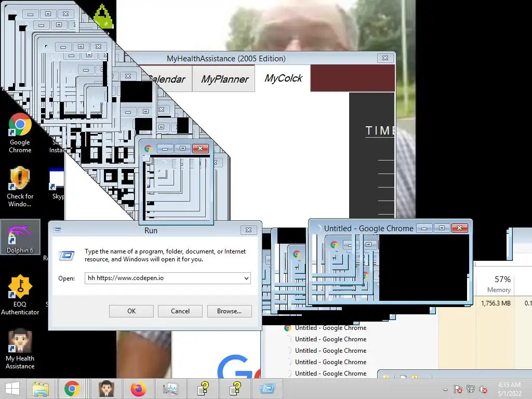Expand the Open combo box dropdown arrow
The width and height of the screenshot is (532, 399).
246,278
